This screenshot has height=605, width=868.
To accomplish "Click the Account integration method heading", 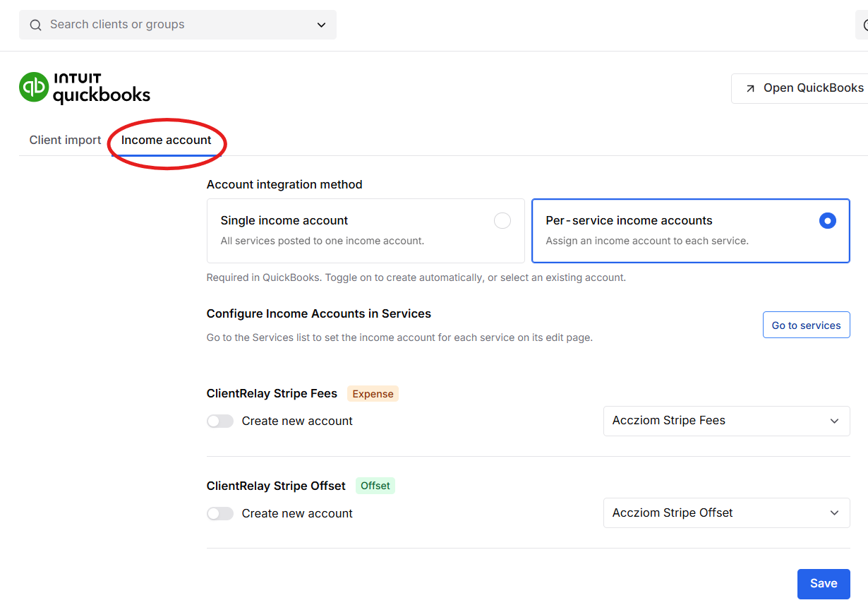I will click(x=284, y=184).
